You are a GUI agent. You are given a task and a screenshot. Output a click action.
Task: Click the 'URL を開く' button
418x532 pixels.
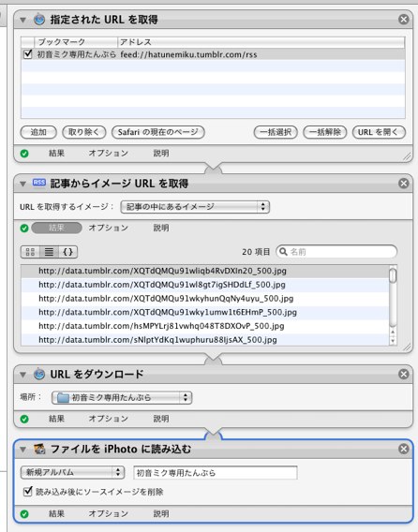point(379,132)
